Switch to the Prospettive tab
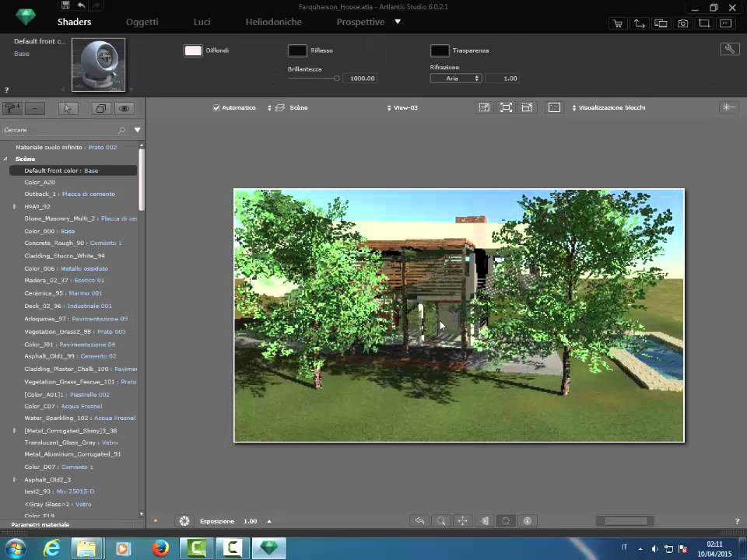Screen dimensions: 747x560 click(360, 22)
